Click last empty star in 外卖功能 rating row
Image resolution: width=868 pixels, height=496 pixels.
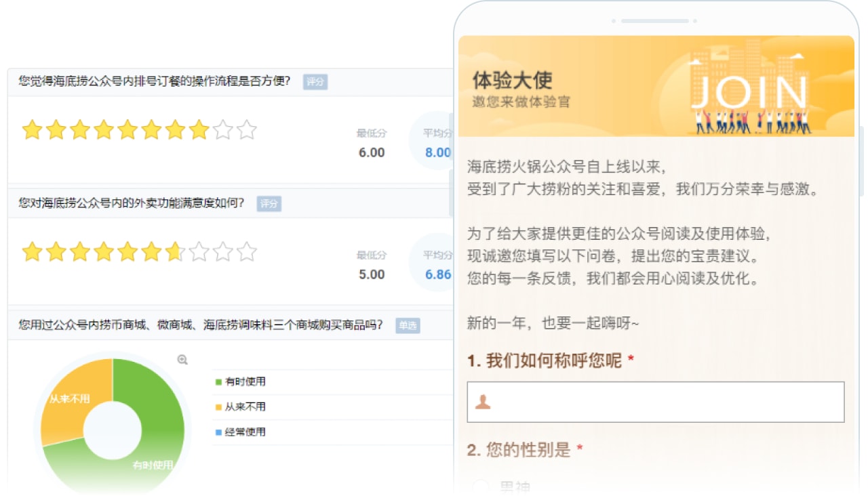coord(247,252)
